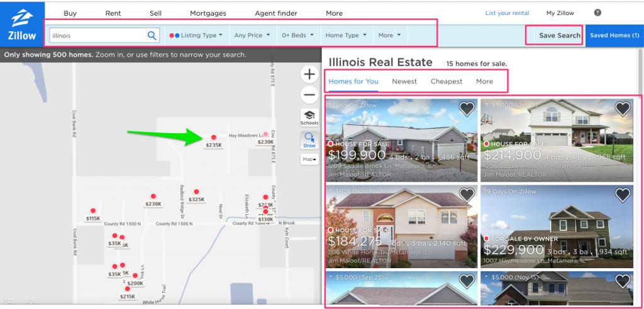Change map type with Map dropdown
Screen dimensions: 644x309
(309, 160)
